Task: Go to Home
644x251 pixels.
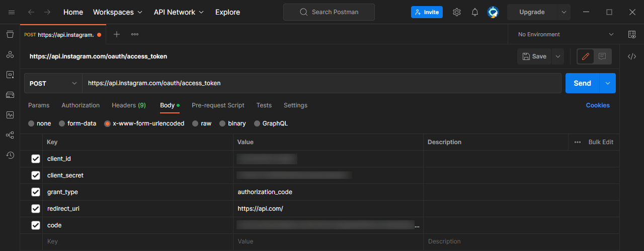Action: coord(73,12)
